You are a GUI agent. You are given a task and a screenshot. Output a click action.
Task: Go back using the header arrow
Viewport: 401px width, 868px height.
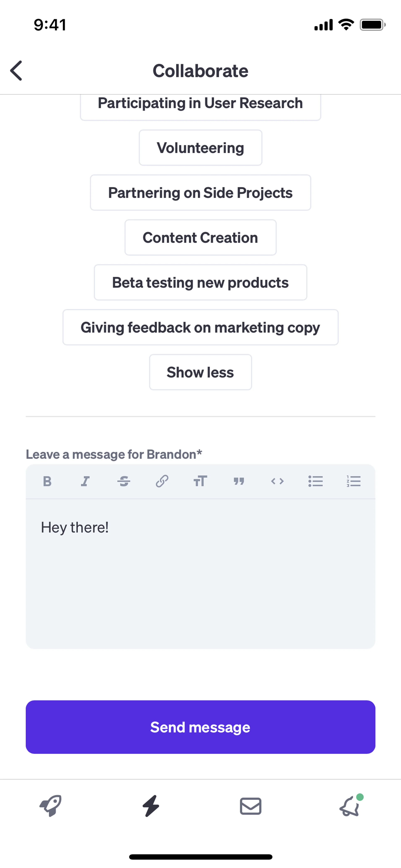pos(16,71)
